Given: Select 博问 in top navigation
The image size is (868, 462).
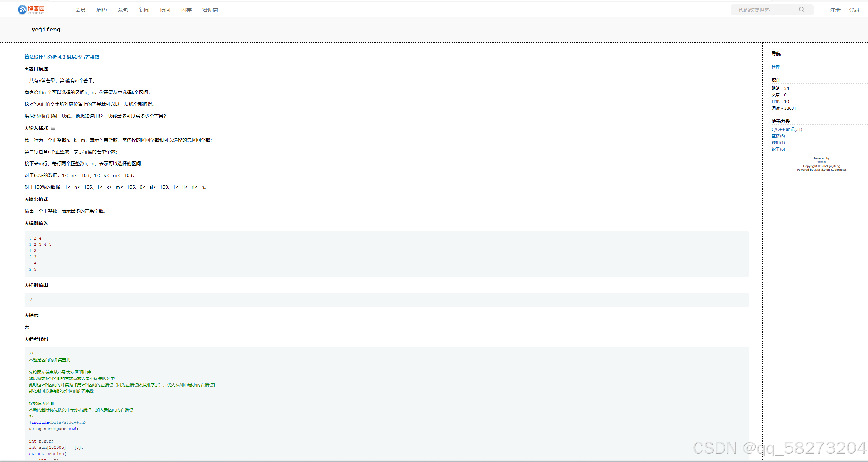Looking at the screenshot, I should click(x=165, y=10).
